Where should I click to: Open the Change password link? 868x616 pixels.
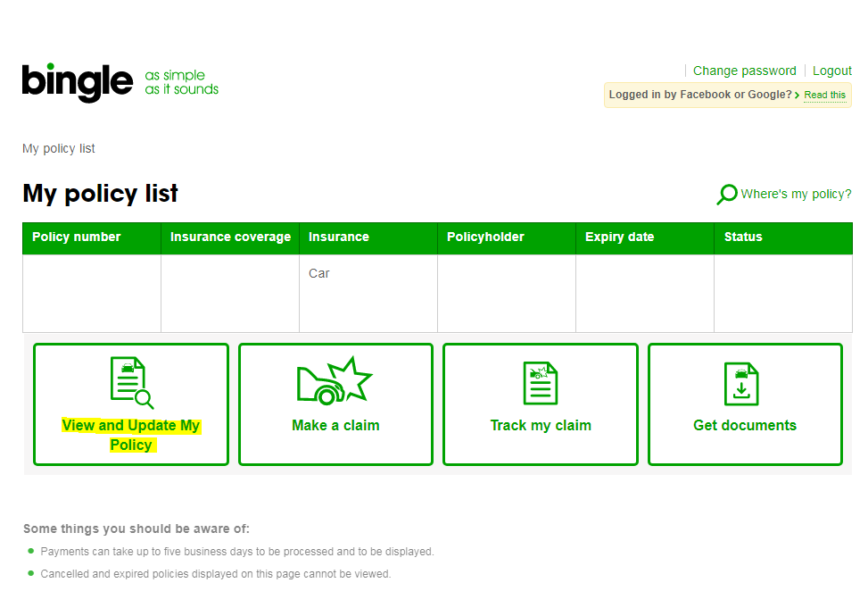745,71
